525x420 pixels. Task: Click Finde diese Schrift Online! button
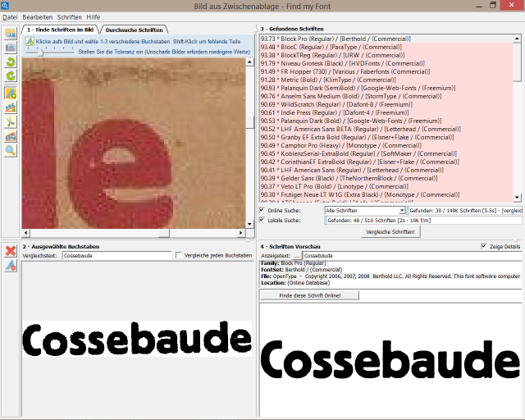[310, 295]
